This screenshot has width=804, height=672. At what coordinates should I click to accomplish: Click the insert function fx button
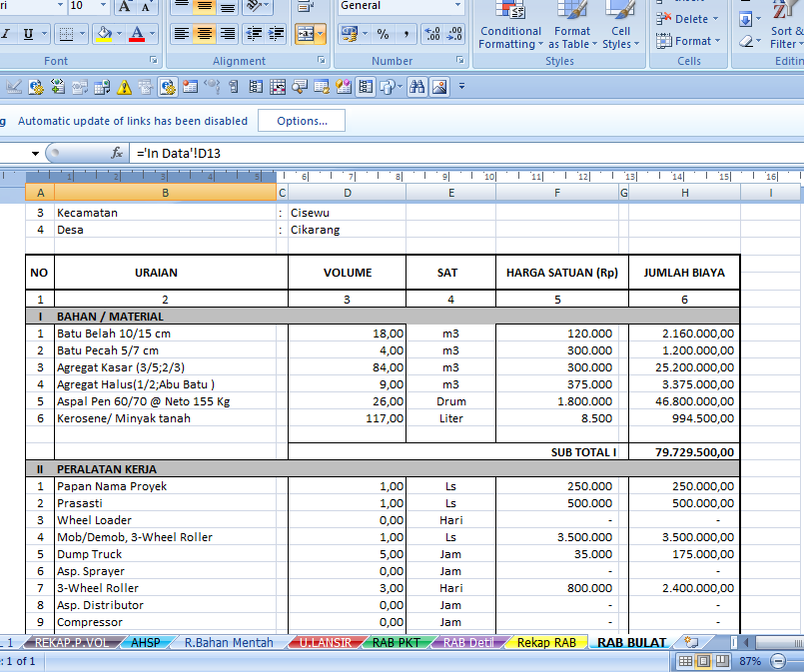tap(117, 153)
